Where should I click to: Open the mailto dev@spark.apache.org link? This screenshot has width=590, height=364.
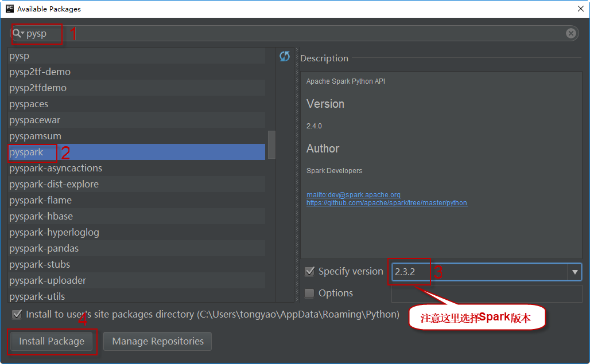click(x=354, y=195)
